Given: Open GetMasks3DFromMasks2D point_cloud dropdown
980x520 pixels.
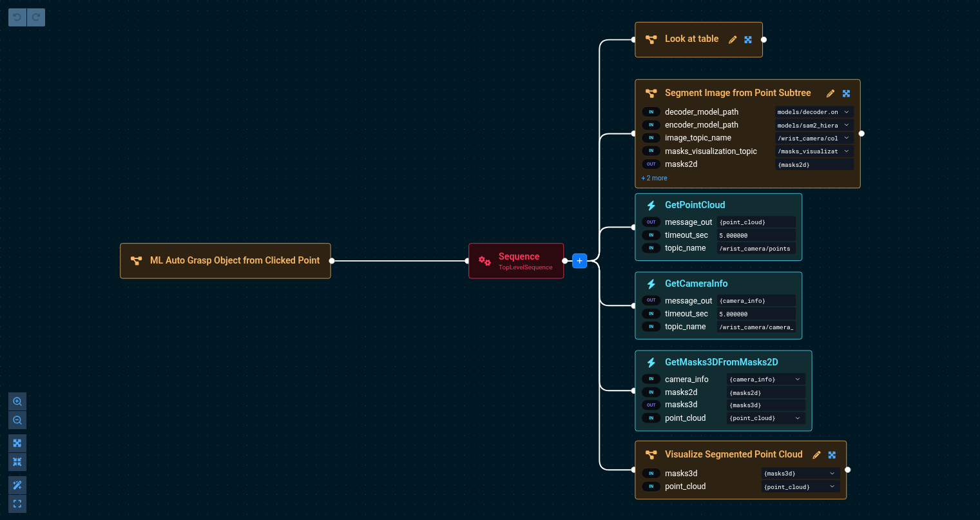Looking at the screenshot, I should coord(766,418).
